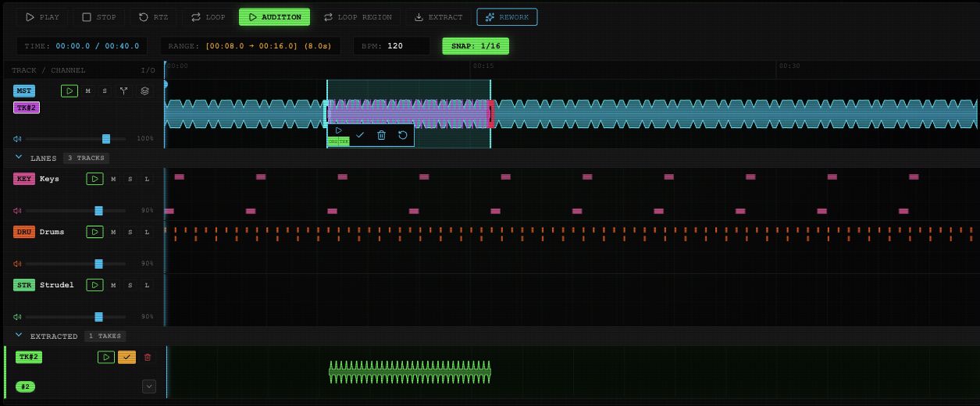Click the extracted take green waveform clip
This screenshot has width=980, height=406.
click(x=410, y=373)
